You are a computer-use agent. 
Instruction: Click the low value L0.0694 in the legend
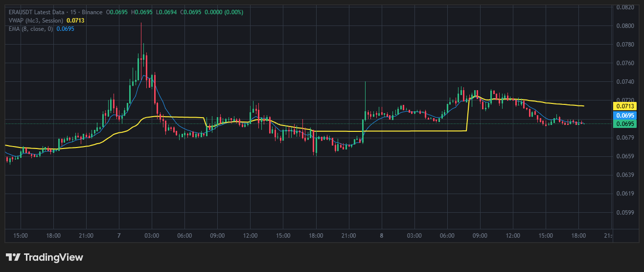pyautogui.click(x=166, y=12)
